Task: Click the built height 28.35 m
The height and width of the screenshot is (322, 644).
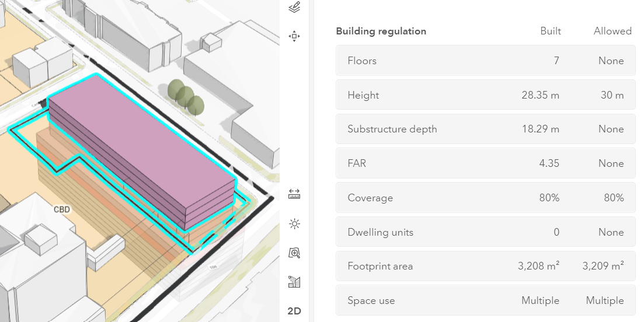Action: [540, 95]
